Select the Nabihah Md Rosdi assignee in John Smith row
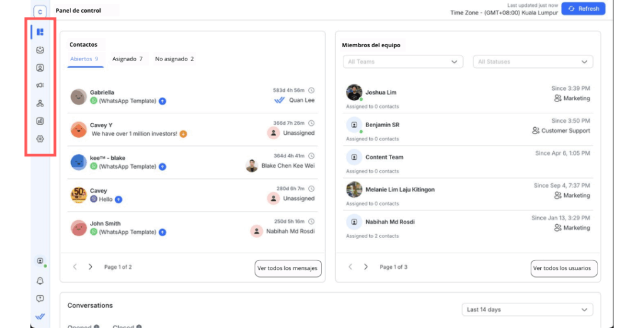This screenshot has height=328, width=644. (x=291, y=232)
